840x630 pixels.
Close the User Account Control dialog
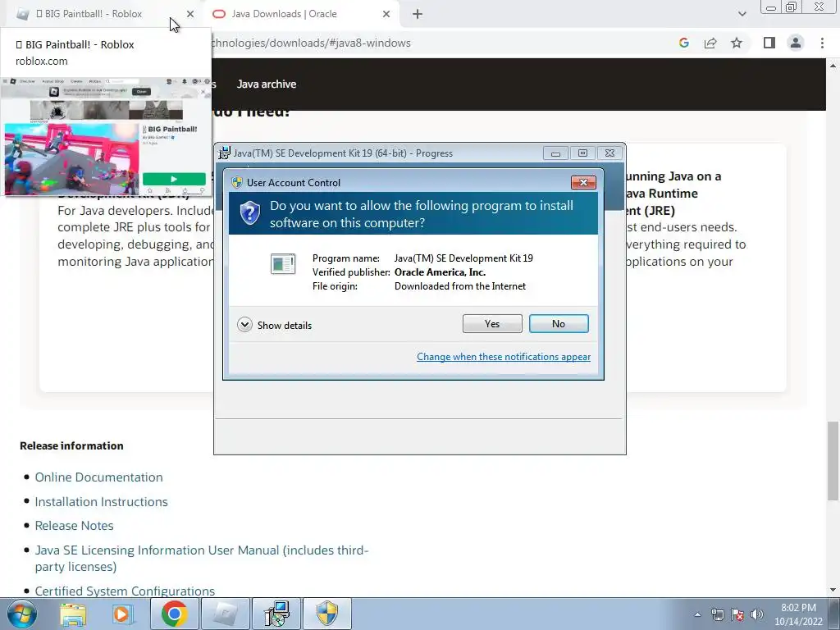point(583,183)
